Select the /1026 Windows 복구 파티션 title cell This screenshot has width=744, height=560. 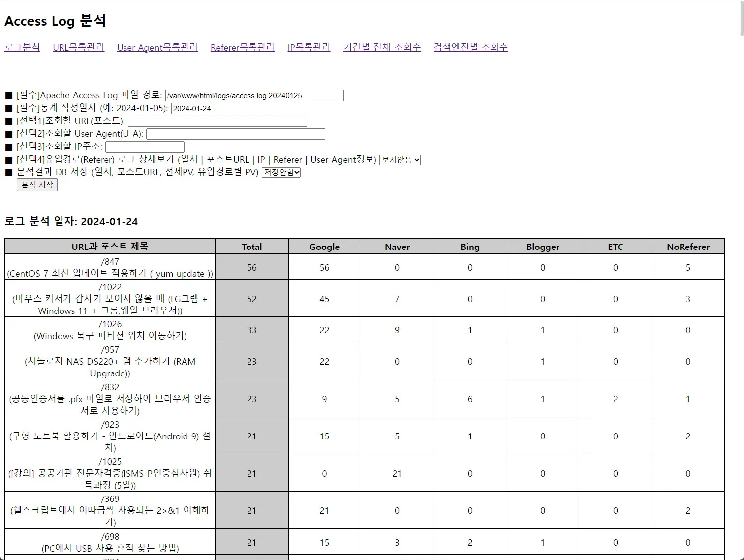(x=110, y=330)
